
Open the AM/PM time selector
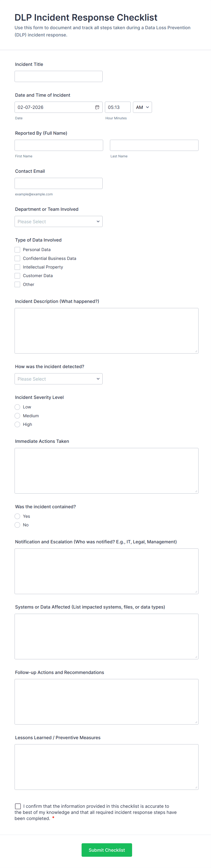(142, 107)
